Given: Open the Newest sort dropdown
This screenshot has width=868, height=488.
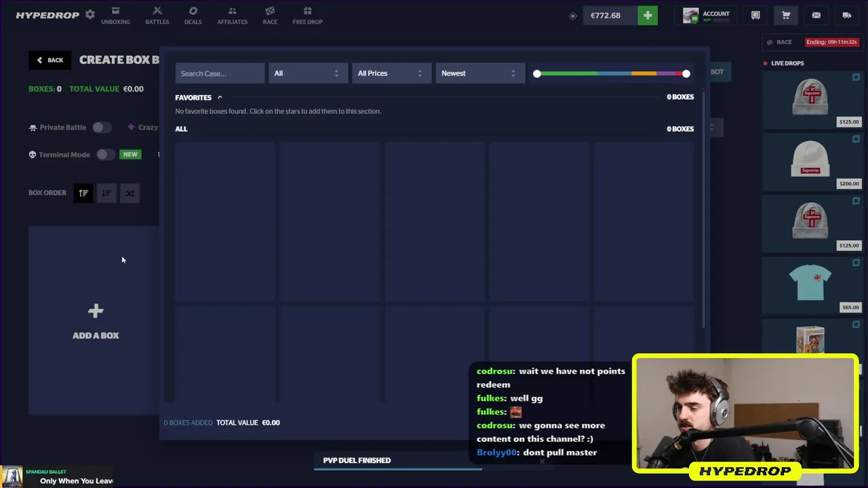Looking at the screenshot, I should (x=479, y=73).
